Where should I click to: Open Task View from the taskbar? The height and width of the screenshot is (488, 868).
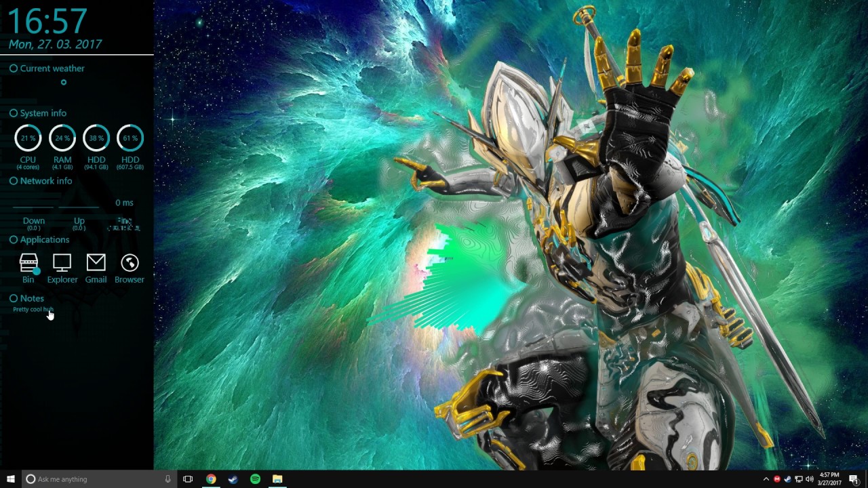(x=188, y=479)
